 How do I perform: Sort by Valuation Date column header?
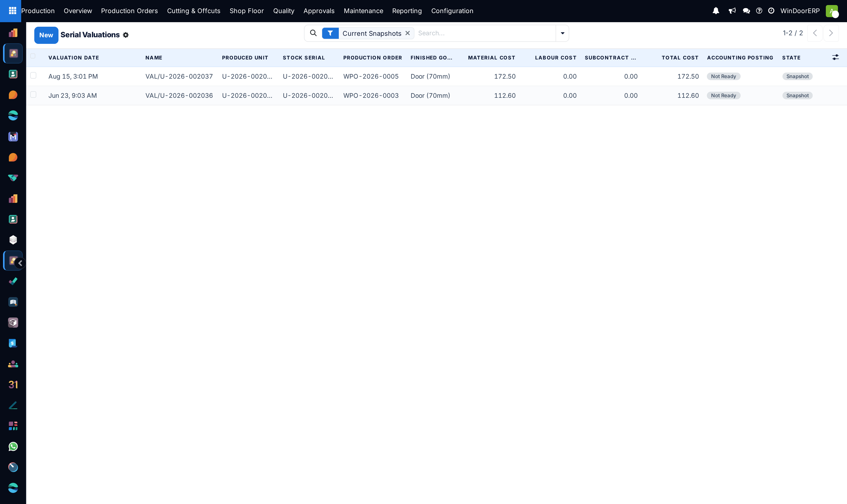click(x=74, y=58)
